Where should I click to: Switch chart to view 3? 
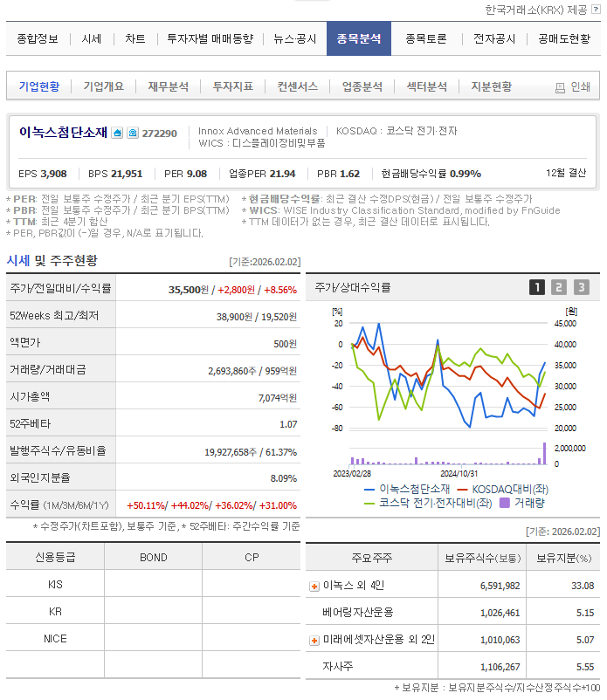(581, 287)
